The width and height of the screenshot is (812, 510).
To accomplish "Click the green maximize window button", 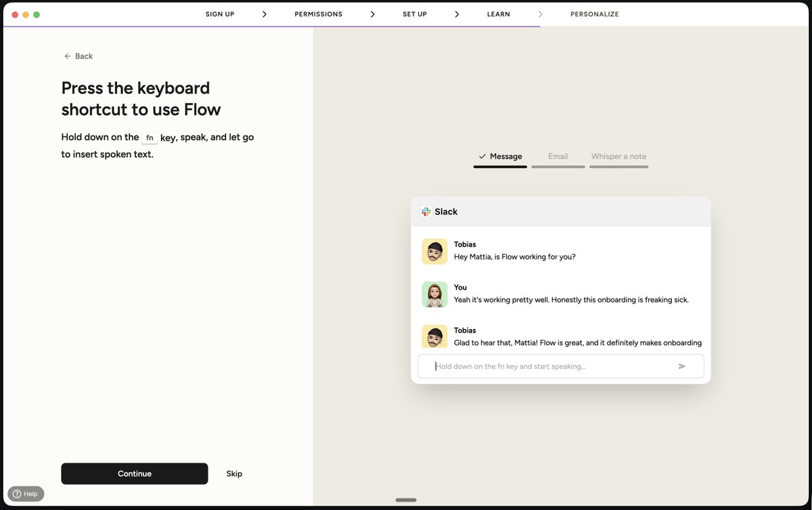I will (37, 14).
